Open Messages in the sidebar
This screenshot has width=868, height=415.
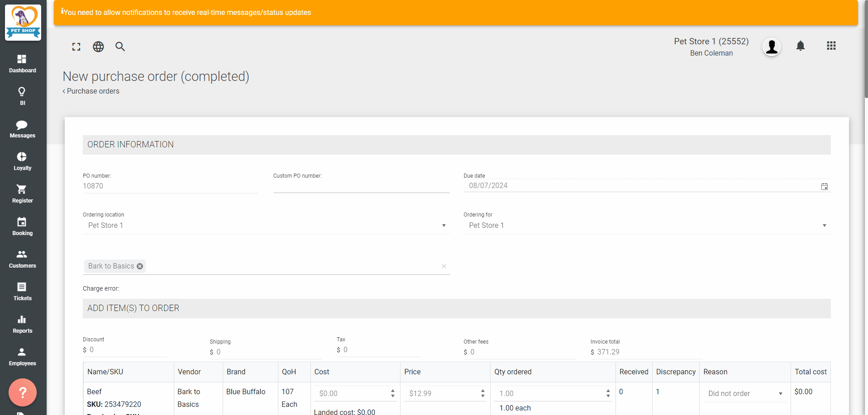click(x=23, y=129)
